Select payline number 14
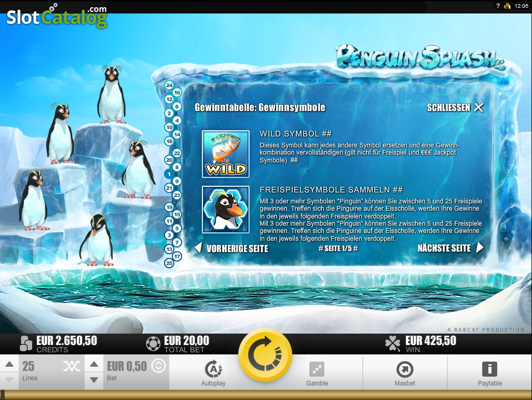This screenshot has height=400, width=532. (x=177, y=134)
